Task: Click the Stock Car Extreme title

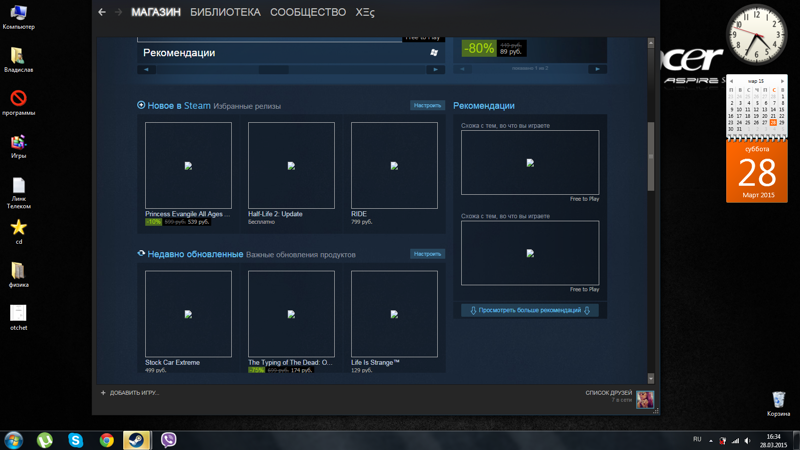Action: coord(172,362)
